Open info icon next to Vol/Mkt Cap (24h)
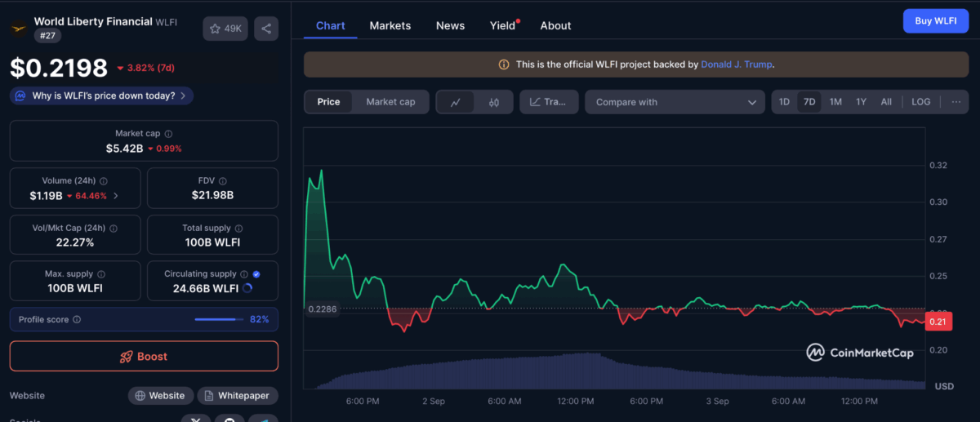This screenshot has width=980, height=422. pyautogui.click(x=114, y=228)
